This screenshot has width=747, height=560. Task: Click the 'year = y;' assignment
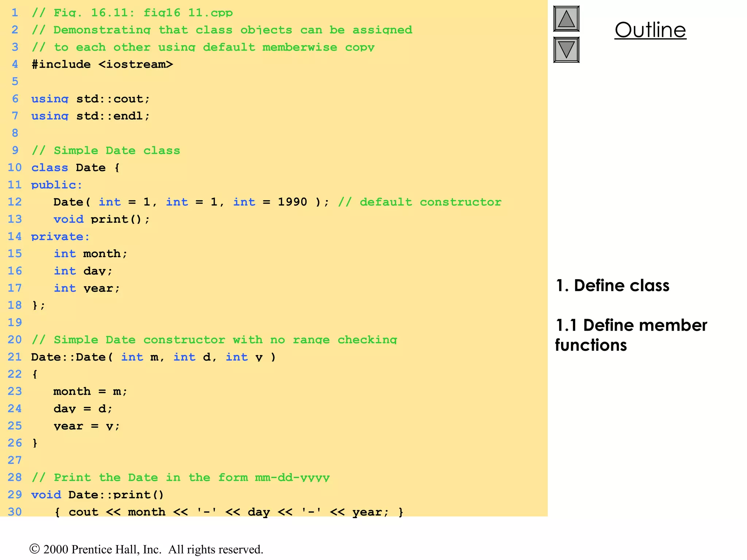point(87,426)
